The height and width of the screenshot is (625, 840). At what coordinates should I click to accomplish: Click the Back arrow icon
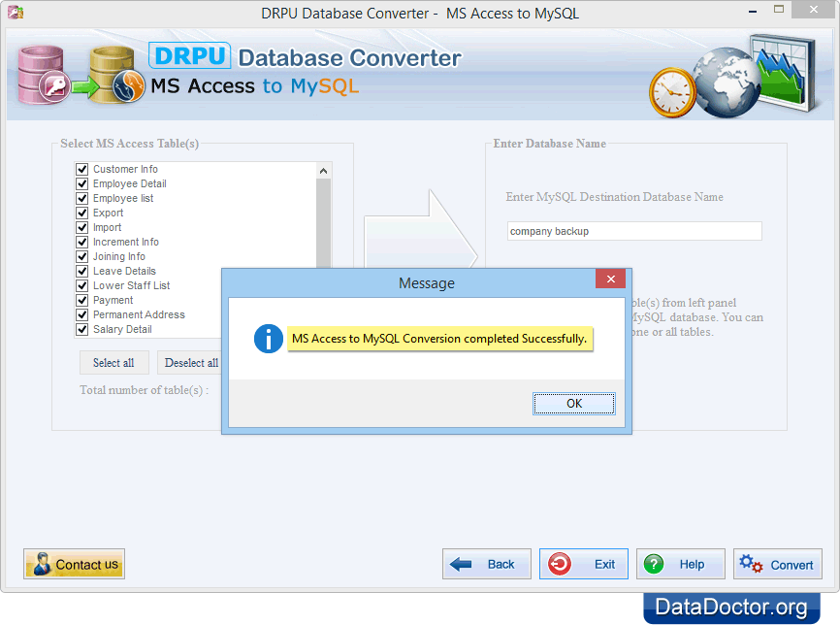(x=461, y=564)
